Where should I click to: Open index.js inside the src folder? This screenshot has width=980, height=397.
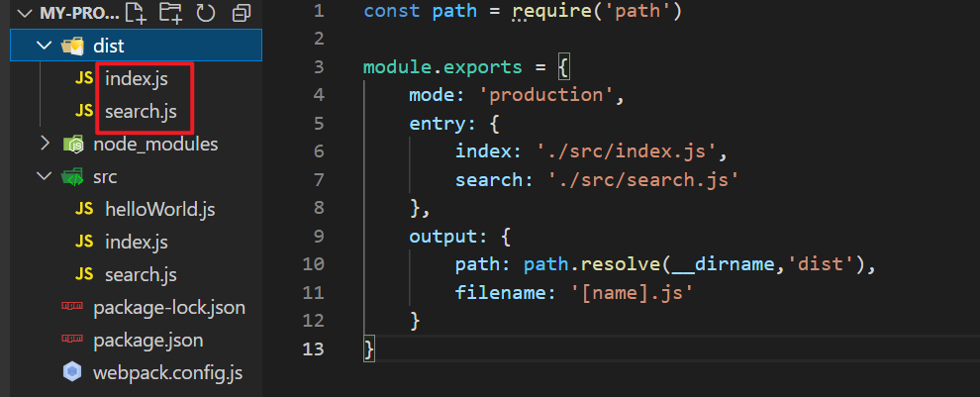(x=137, y=242)
